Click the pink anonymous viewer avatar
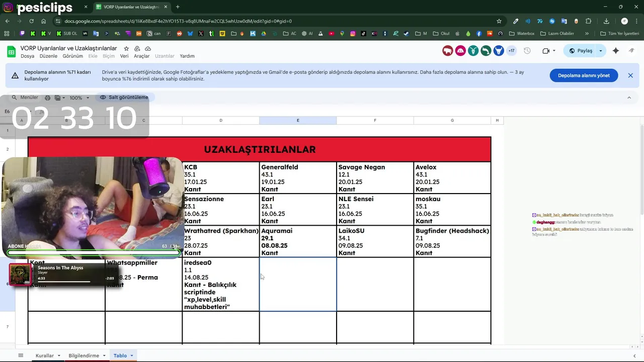Viewport: 644px width, 362px height. coord(460,51)
